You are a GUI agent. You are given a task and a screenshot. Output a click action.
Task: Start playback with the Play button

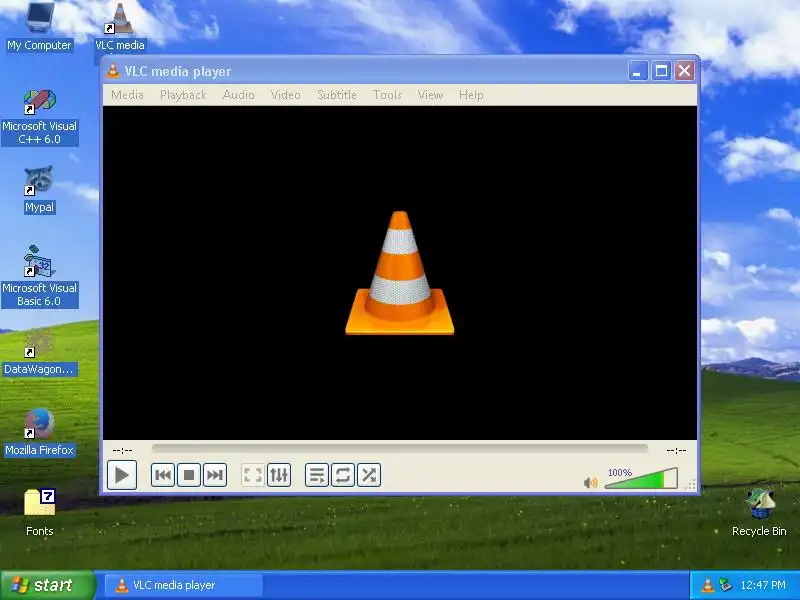(x=121, y=475)
